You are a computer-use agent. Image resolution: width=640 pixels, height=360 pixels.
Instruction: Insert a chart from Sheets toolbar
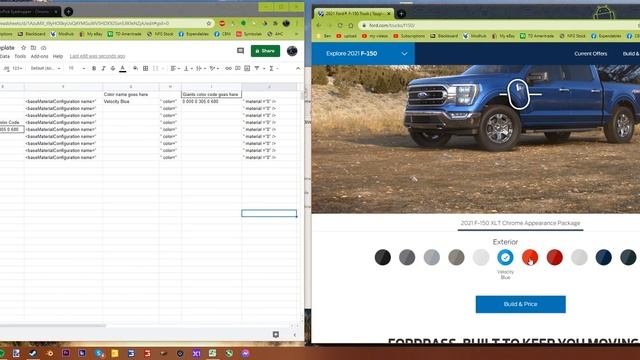pos(247,69)
